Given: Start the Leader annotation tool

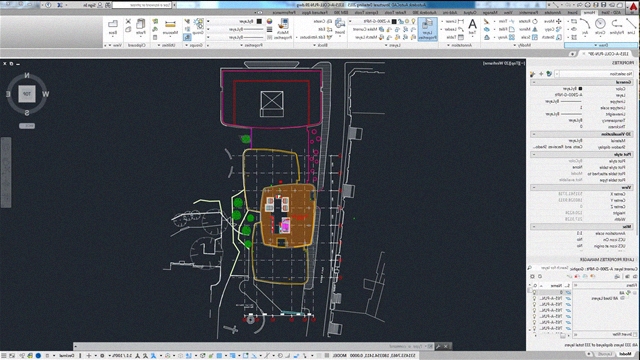Looking at the screenshot, I should click(x=454, y=29).
